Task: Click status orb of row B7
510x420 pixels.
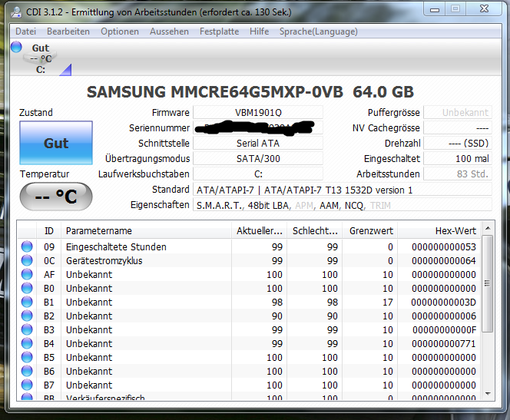Action: (x=27, y=385)
